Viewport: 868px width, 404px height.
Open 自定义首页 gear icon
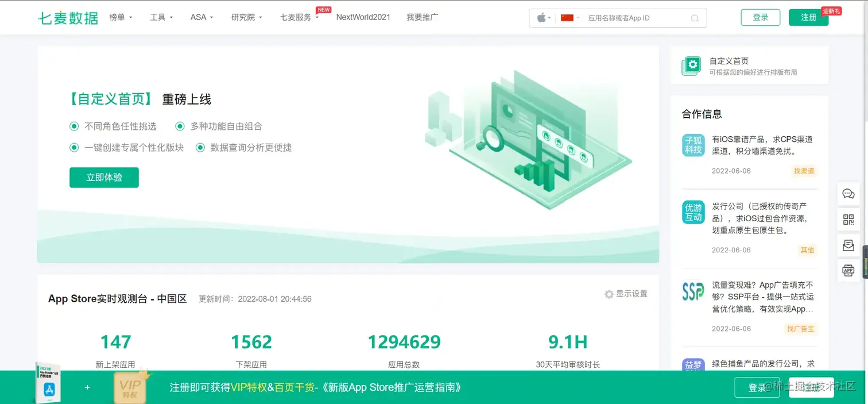692,66
